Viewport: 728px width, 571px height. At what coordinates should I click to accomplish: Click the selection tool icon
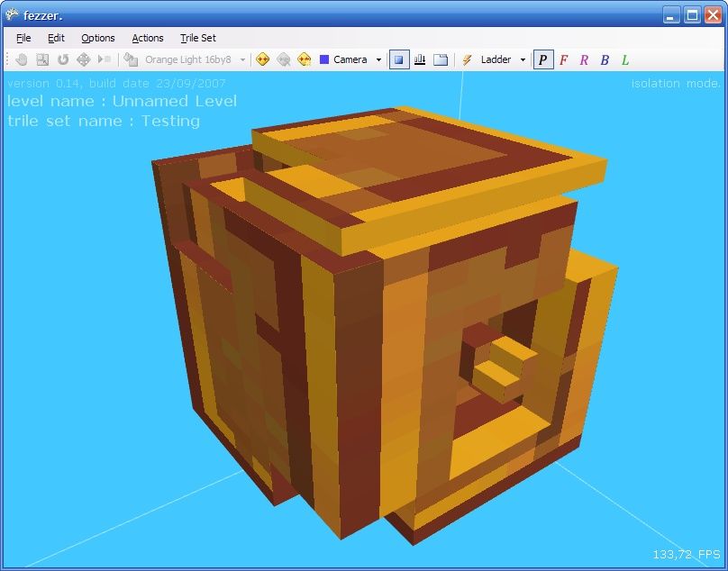coord(42,59)
